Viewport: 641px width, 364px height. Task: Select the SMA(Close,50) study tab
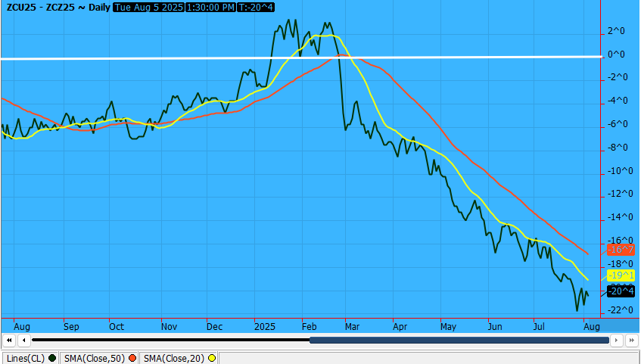[x=95, y=358]
